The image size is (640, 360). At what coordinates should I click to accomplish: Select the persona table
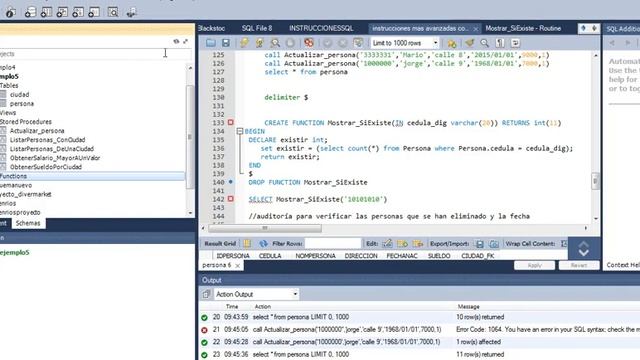pos(22,104)
